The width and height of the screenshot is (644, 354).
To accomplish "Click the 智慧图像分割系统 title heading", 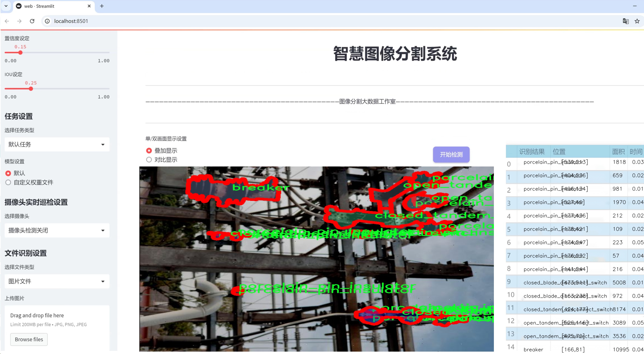I will pos(395,54).
